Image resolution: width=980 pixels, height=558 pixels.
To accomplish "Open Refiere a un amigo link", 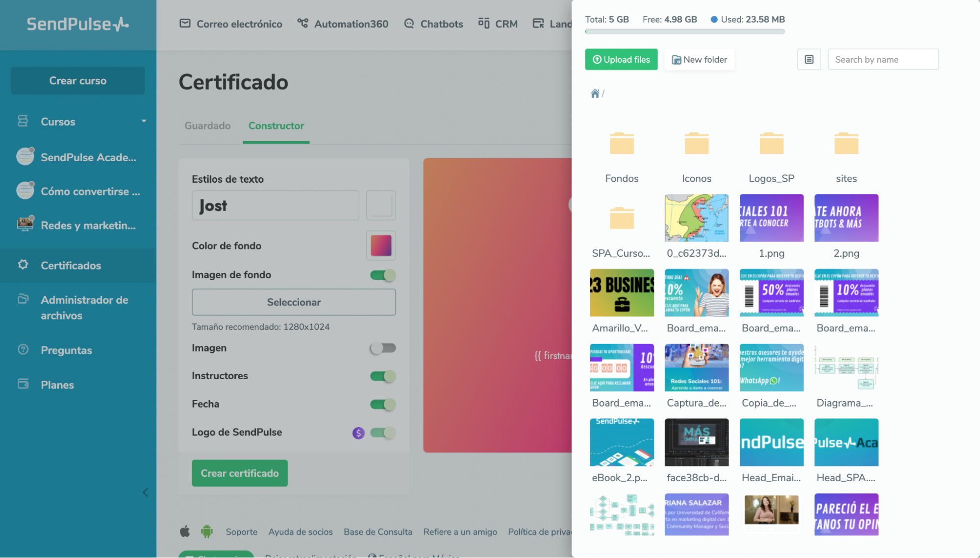I will (x=460, y=532).
